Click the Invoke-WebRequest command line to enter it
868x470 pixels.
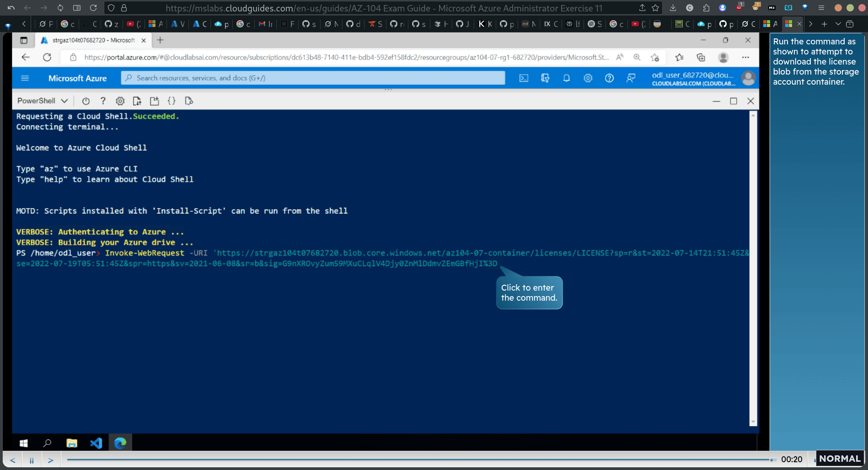coord(383,258)
